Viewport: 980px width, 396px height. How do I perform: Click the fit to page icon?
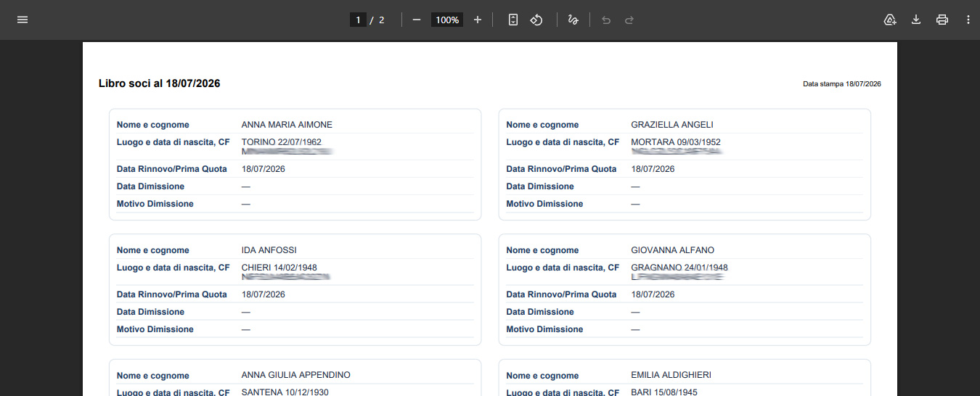pyautogui.click(x=513, y=20)
